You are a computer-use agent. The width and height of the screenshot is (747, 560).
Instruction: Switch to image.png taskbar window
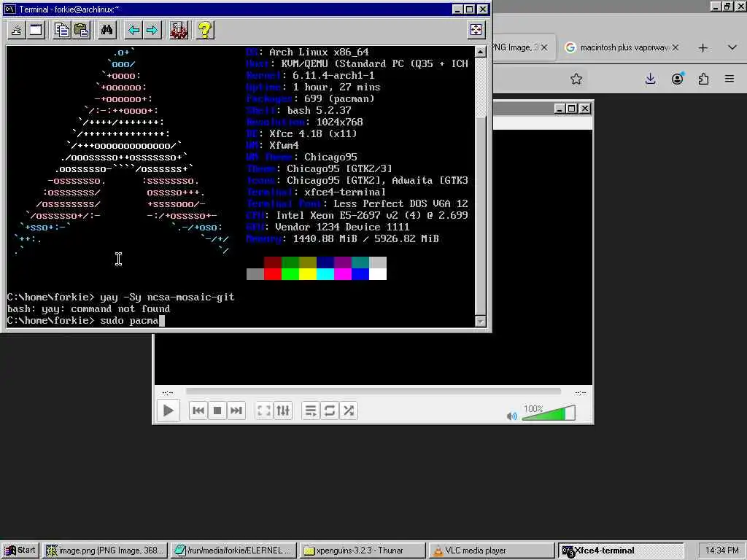coord(105,551)
